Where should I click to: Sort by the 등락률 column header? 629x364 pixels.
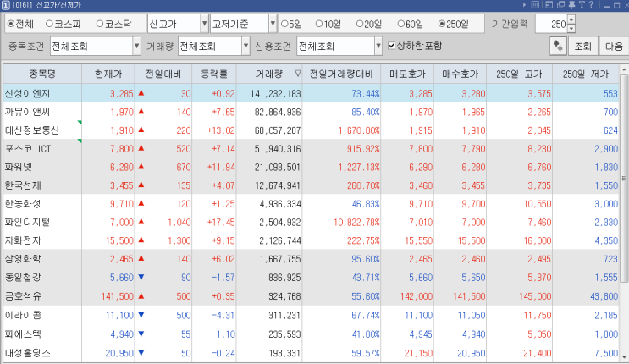pyautogui.click(x=214, y=74)
